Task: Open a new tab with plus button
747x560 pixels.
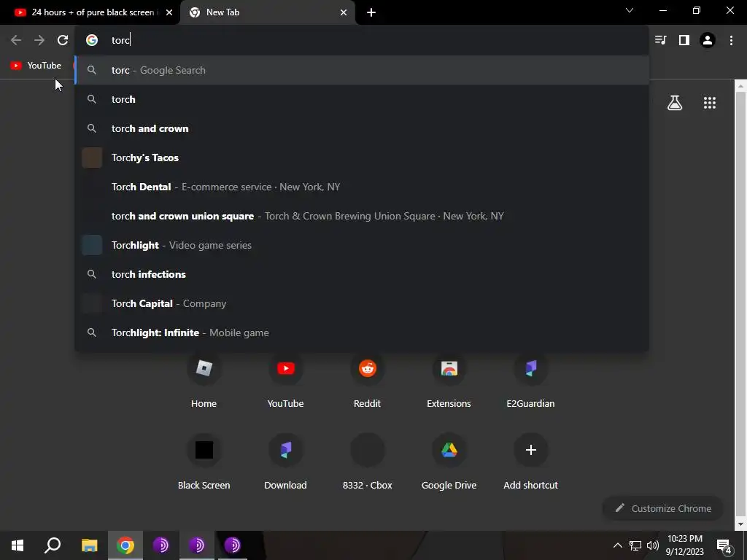Action: tap(371, 12)
